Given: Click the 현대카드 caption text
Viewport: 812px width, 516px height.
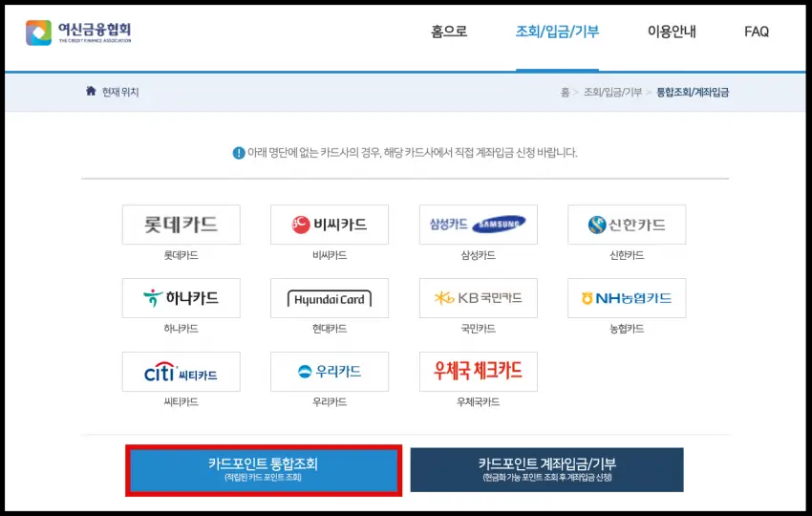Looking at the screenshot, I should tap(330, 329).
